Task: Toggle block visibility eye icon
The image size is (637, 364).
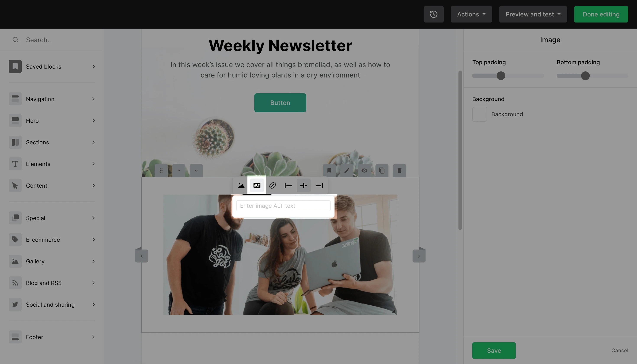Action: click(364, 171)
